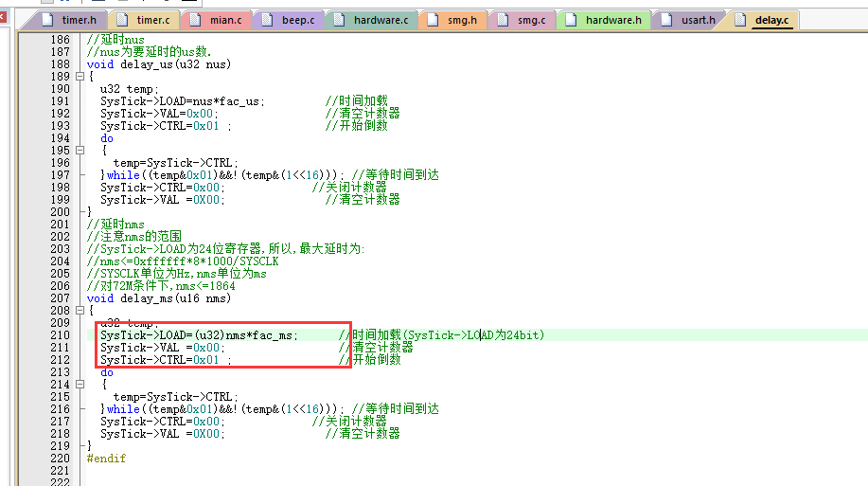
Task: Click 'SysTick->VAL =0X00;' on line 218
Action: pos(162,433)
